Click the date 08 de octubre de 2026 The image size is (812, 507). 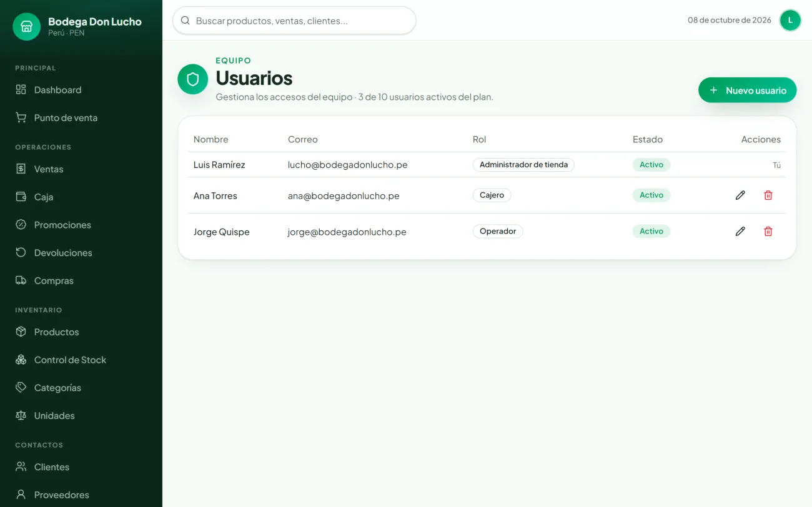click(x=730, y=20)
